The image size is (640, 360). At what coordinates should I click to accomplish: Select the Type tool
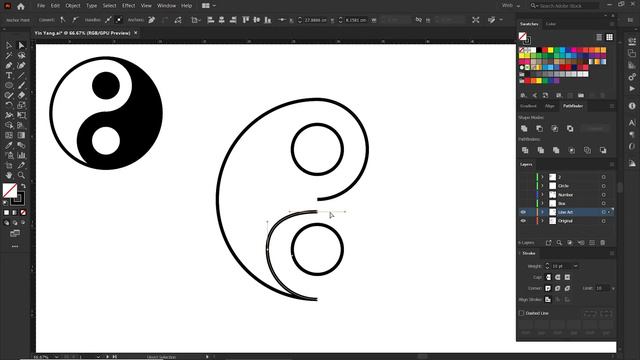click(x=9, y=76)
